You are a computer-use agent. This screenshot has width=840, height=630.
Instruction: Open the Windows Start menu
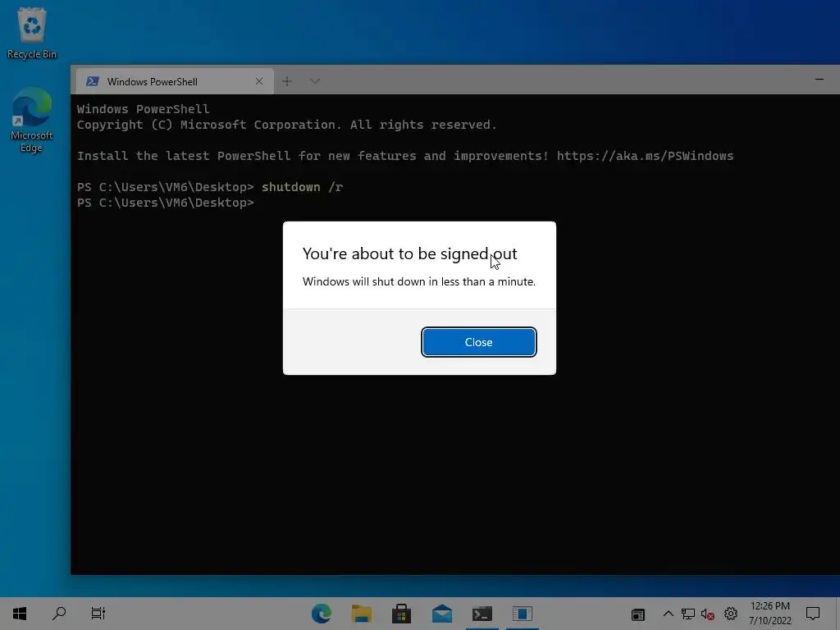(x=20, y=614)
